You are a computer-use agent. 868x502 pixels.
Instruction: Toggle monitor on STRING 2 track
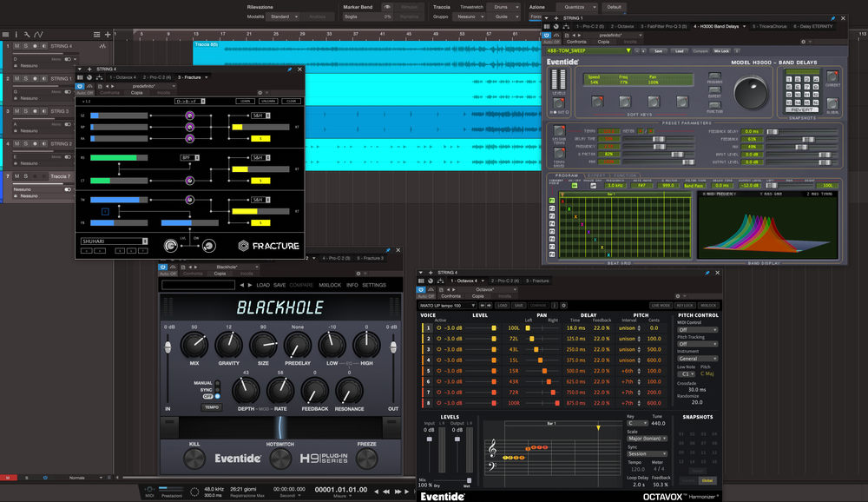point(43,144)
